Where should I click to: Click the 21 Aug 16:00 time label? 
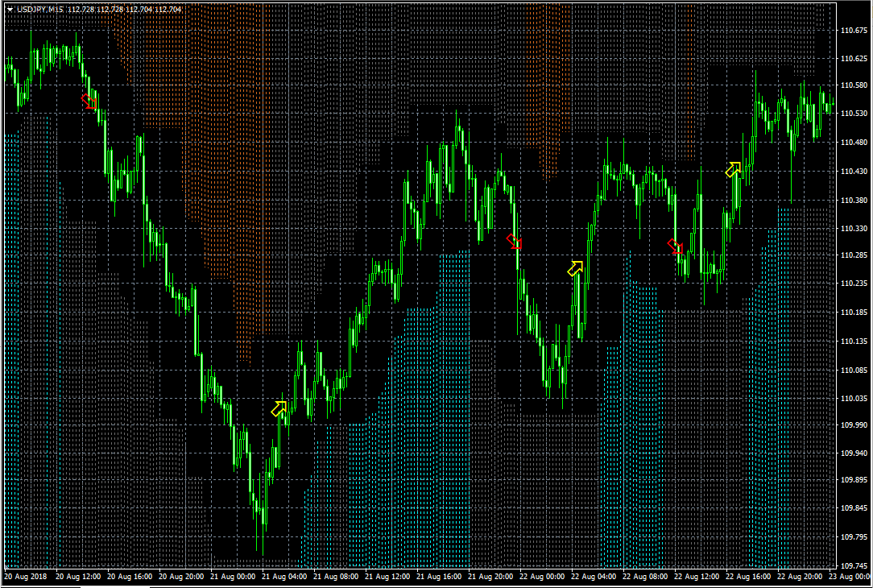(x=439, y=576)
